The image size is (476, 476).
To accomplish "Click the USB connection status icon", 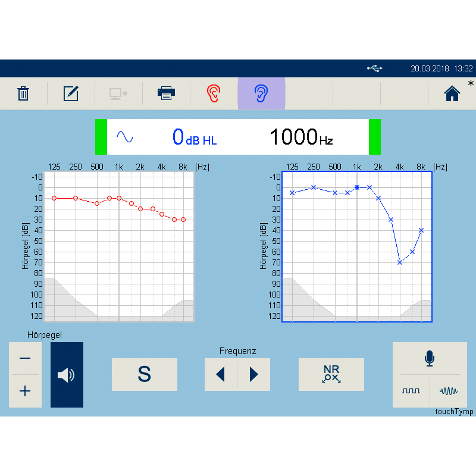I will tap(374, 68).
